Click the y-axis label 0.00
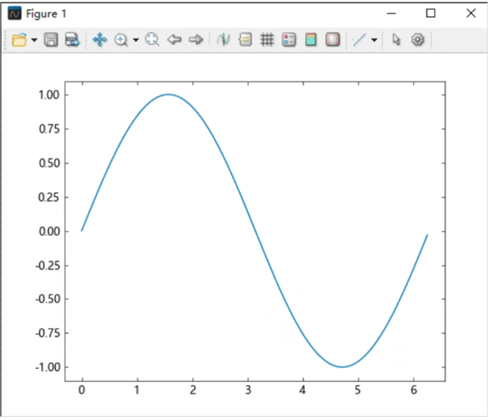 click(49, 231)
